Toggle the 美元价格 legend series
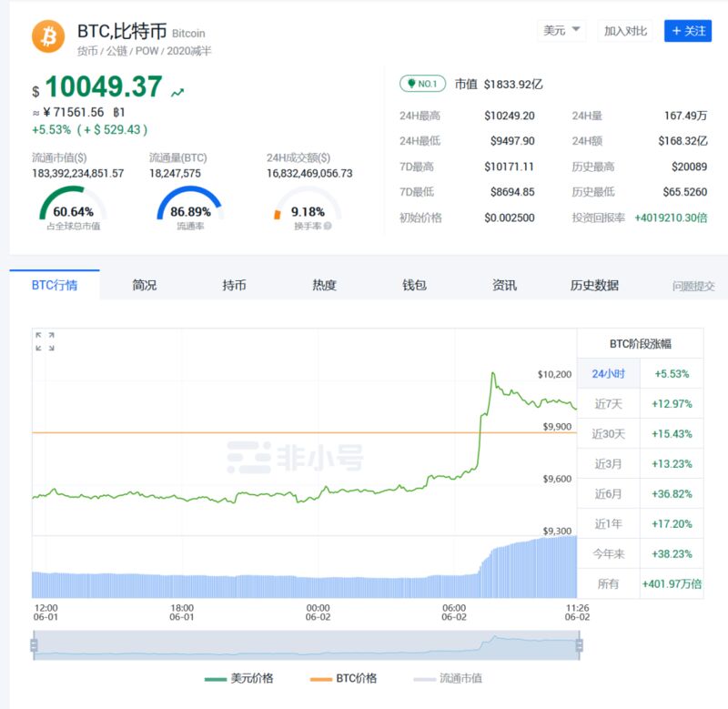728x709 pixels. 239,678
